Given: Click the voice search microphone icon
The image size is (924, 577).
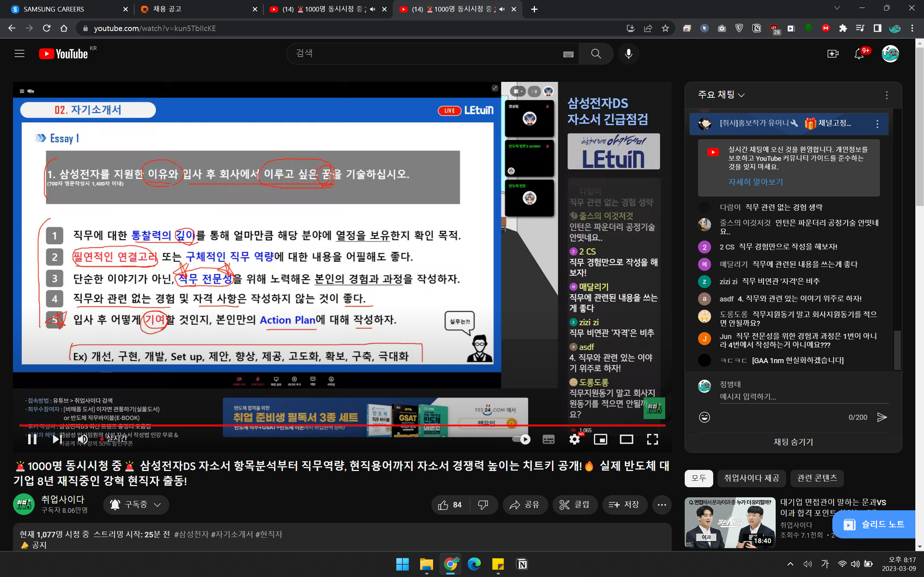Looking at the screenshot, I should (x=628, y=54).
